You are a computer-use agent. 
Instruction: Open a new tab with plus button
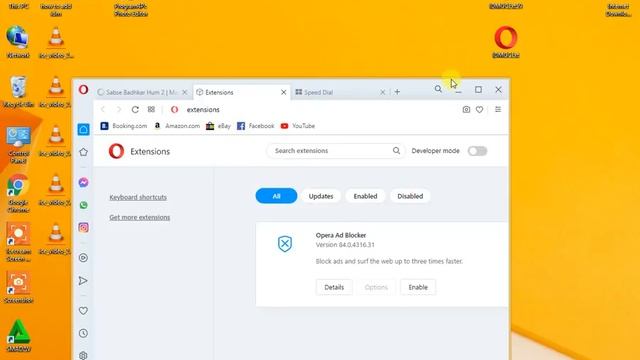[397, 92]
